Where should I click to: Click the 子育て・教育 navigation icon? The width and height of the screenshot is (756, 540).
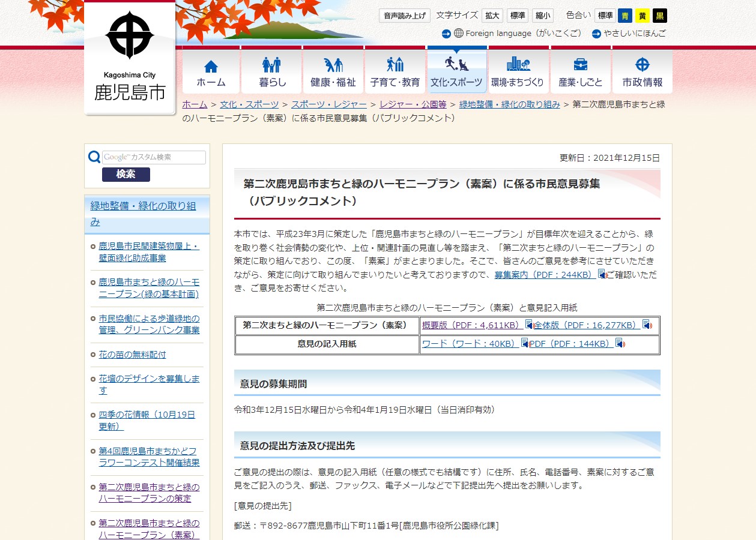coord(395,64)
